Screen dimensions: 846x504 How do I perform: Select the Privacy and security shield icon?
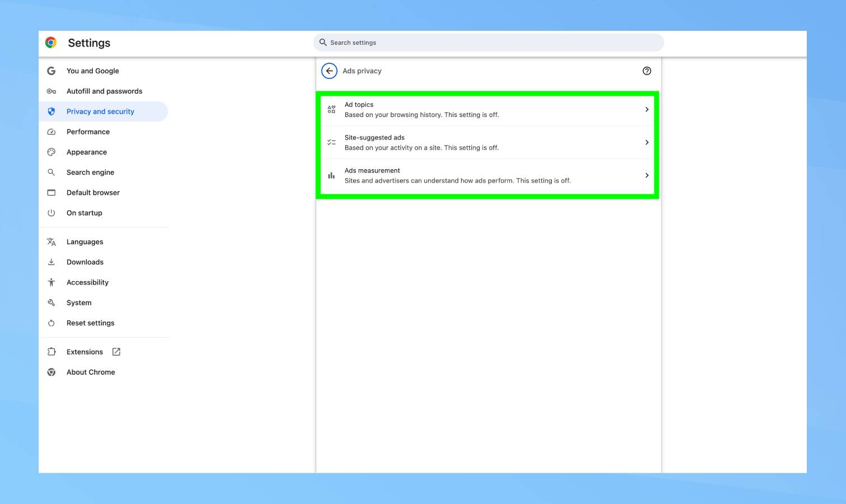(51, 111)
